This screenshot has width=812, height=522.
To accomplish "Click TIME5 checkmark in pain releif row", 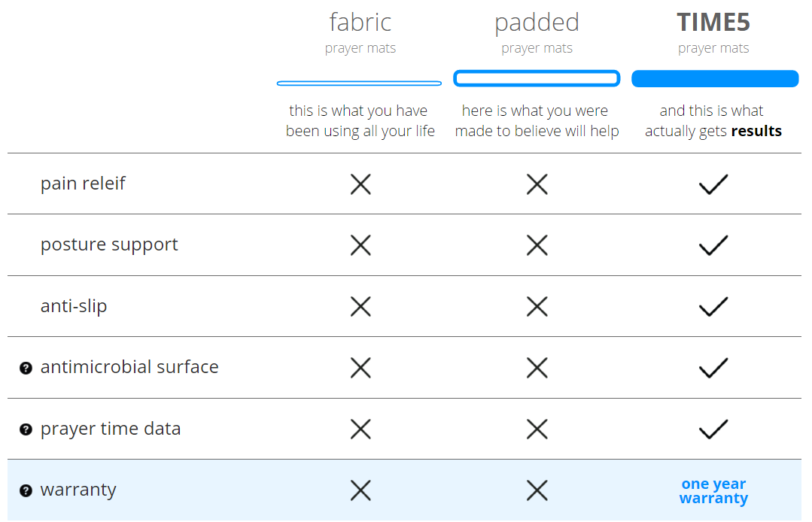I will [713, 184].
